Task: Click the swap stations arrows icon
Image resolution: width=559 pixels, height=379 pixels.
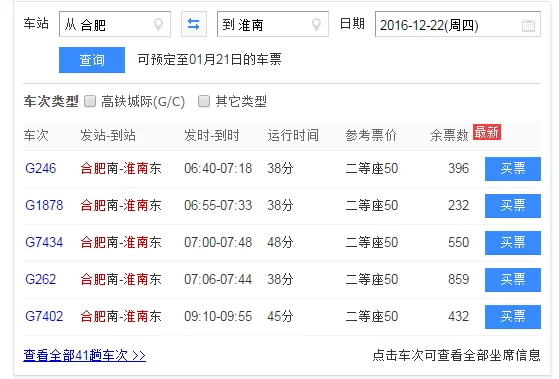Action: [x=194, y=24]
